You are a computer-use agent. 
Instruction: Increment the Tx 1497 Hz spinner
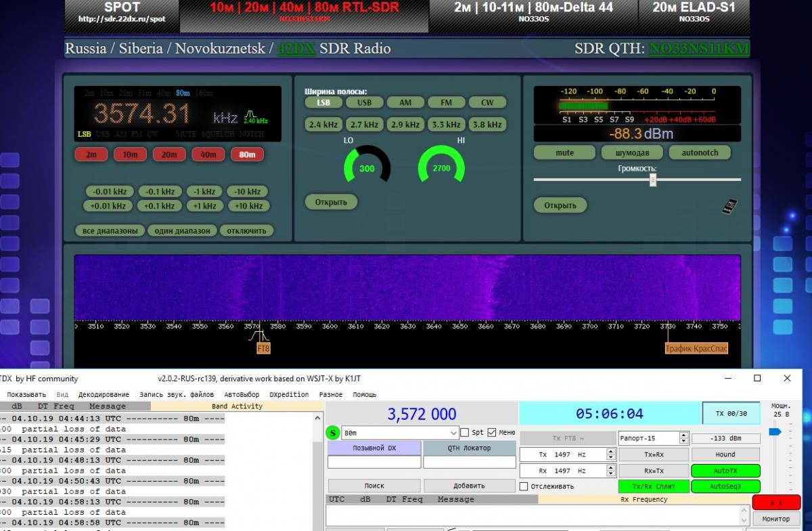coord(611,452)
